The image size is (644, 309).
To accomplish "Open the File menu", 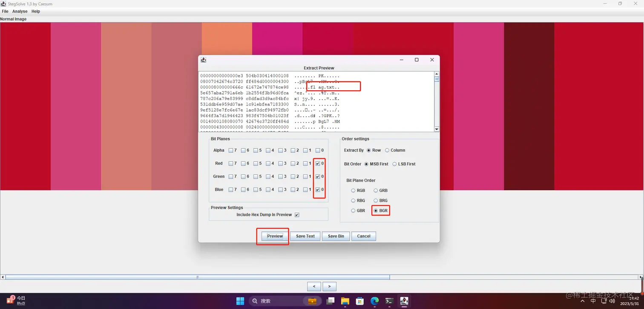I will click(x=5, y=11).
